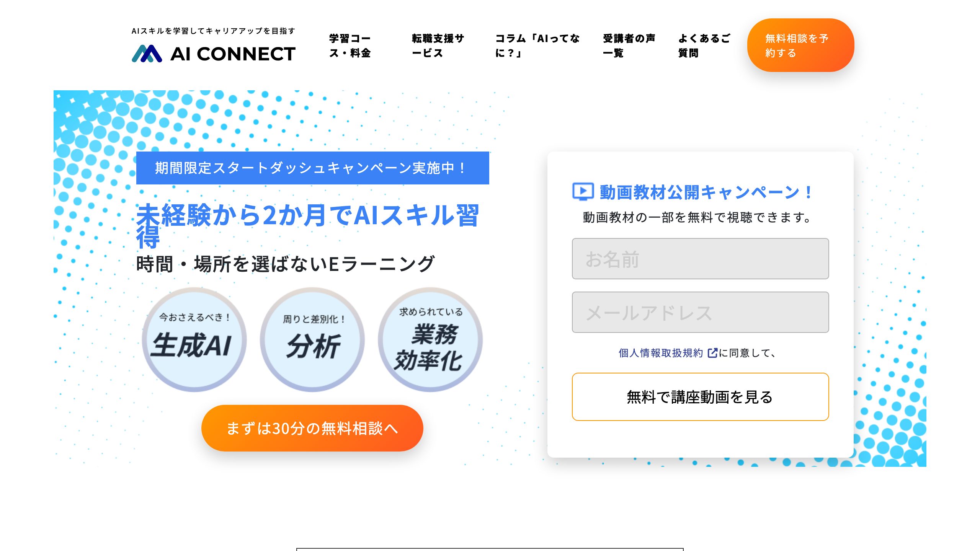Click 無料で講座動画を見る button
This screenshot has width=980, height=551.
(700, 397)
